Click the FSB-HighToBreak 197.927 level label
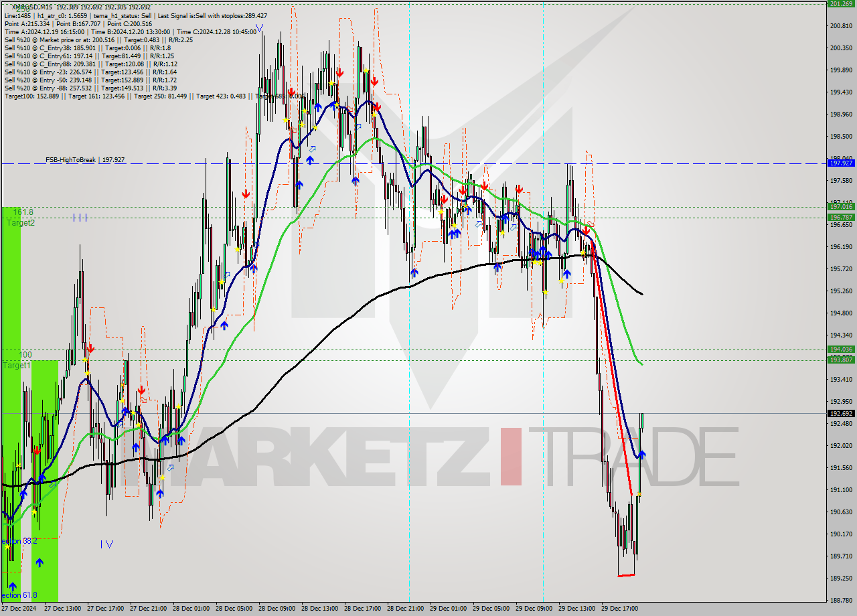 (85, 160)
